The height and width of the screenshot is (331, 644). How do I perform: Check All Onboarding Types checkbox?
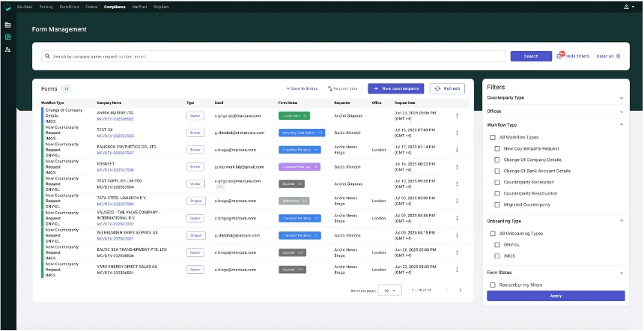493,234
